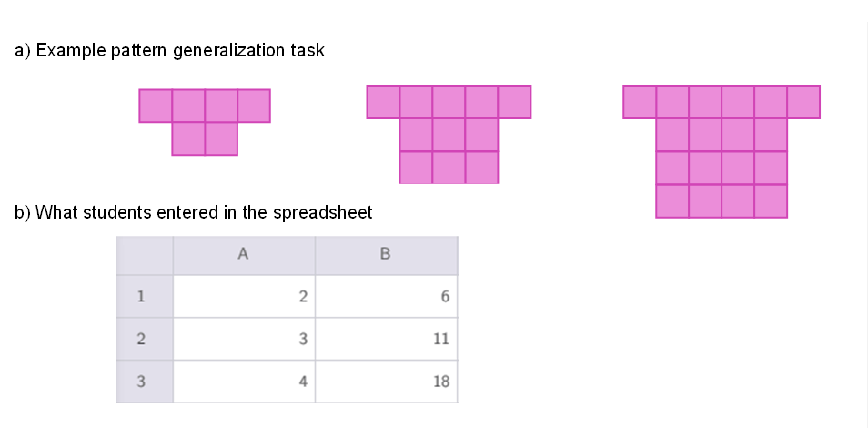Click the "What students entered" caption

194,212
